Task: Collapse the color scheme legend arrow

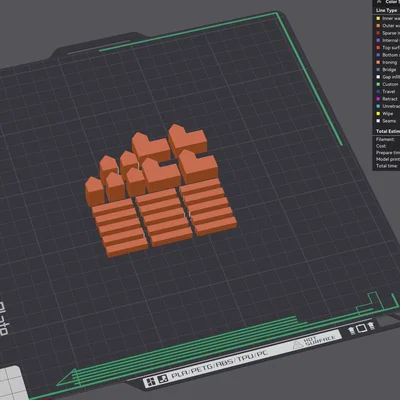Action: (379, 2)
